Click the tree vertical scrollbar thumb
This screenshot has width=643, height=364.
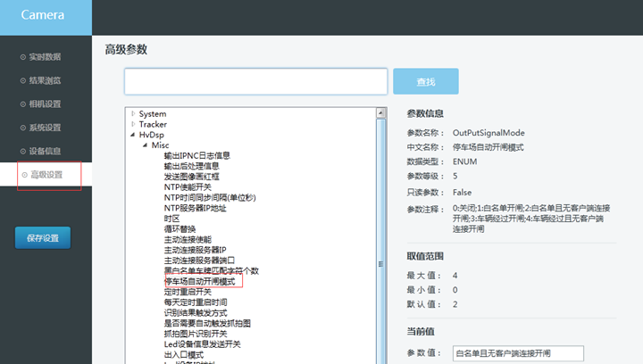click(381, 242)
